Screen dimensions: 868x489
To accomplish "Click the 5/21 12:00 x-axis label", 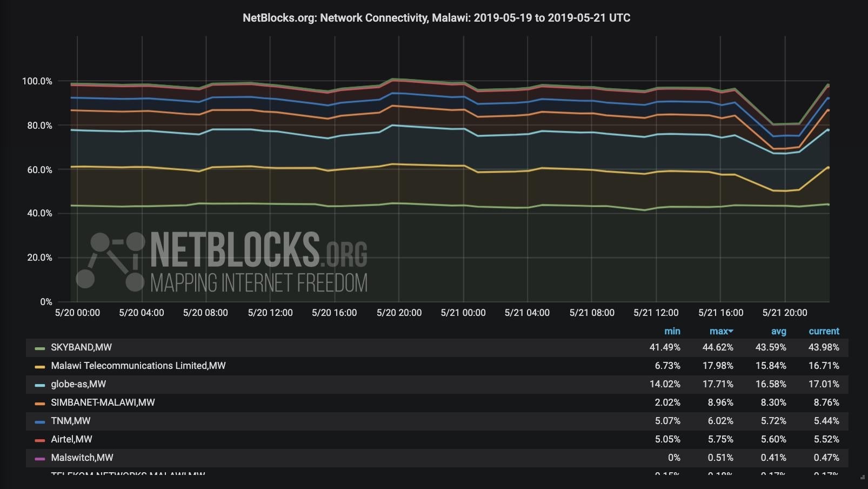I will pos(656,313).
